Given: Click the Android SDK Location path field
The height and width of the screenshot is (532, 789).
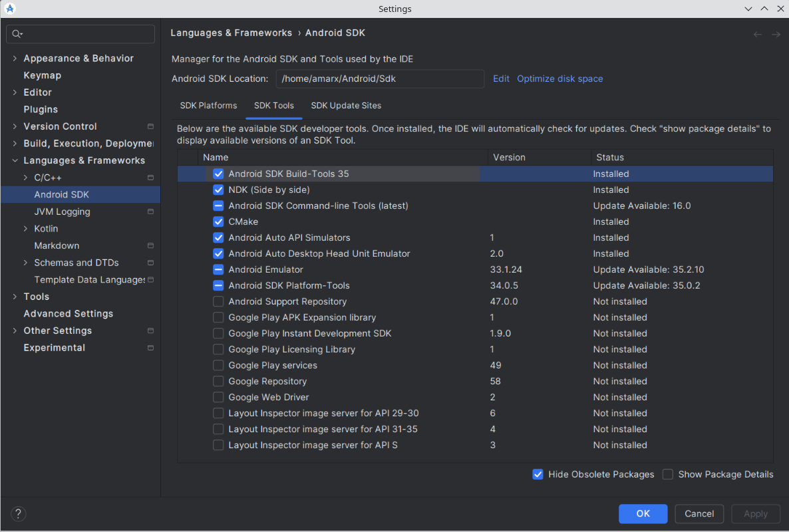Looking at the screenshot, I should pos(380,79).
